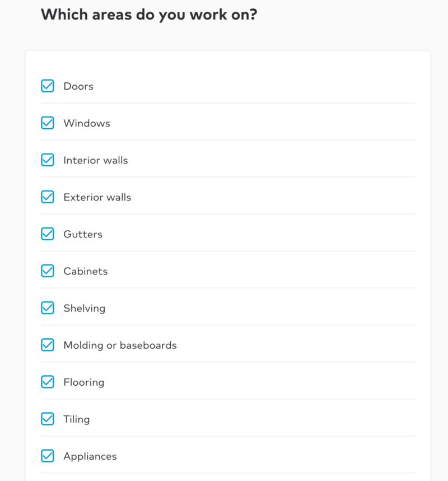This screenshot has width=448, height=481.
Task: Click the "Which areas do you work on?" heading
Action: [x=149, y=15]
